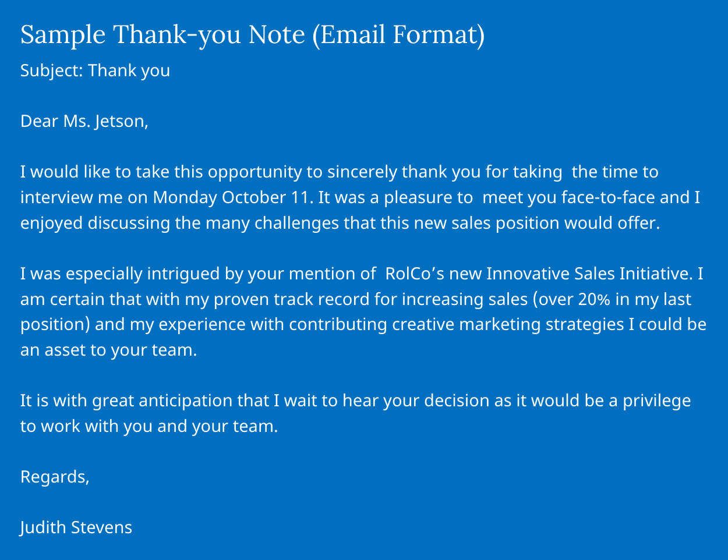Click the "Sample Thank-you Note" heading

[162, 35]
